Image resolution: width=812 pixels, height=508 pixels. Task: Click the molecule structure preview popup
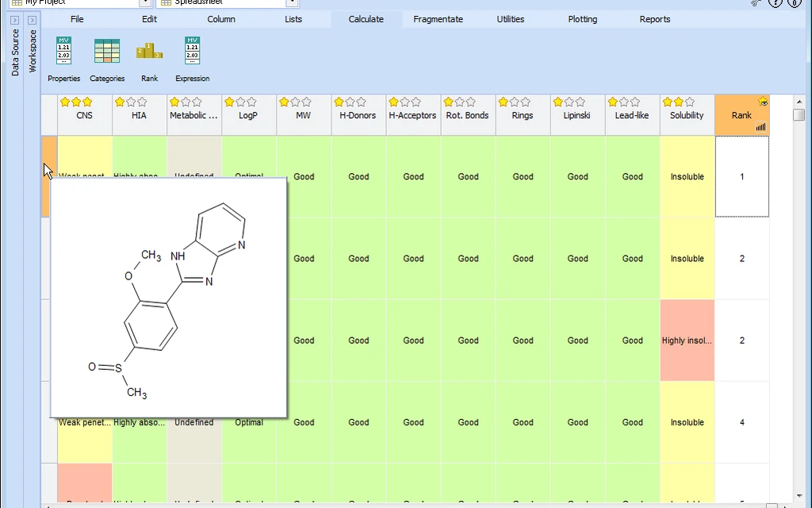coord(168,298)
